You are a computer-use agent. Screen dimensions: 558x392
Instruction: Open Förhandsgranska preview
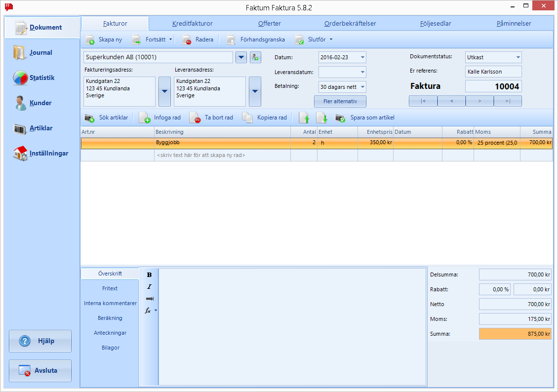[x=256, y=39]
